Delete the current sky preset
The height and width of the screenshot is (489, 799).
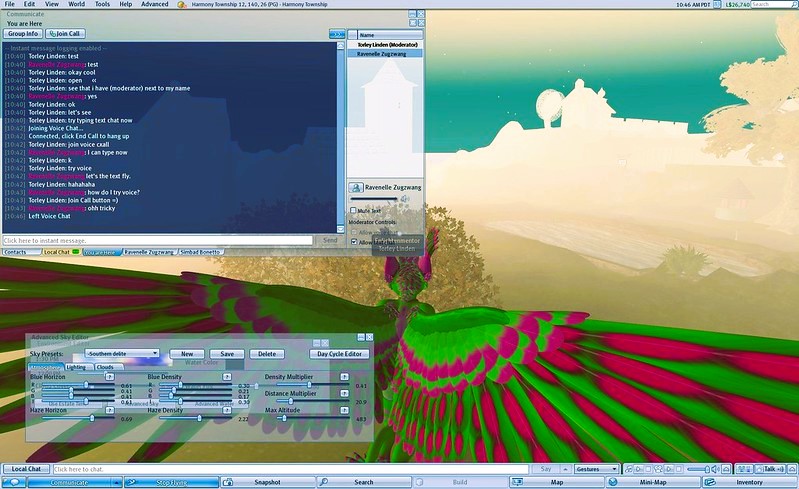point(267,354)
